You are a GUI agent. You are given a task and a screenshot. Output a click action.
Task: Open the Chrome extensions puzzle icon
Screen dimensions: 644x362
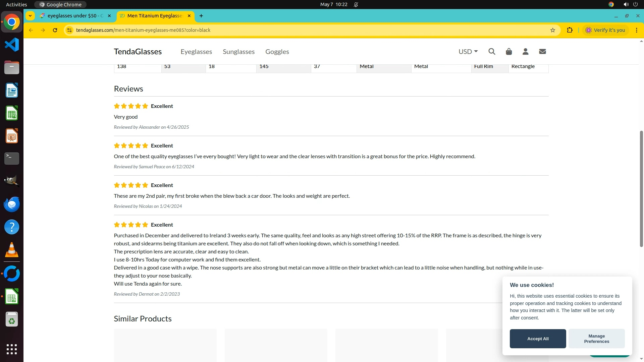coord(570,30)
